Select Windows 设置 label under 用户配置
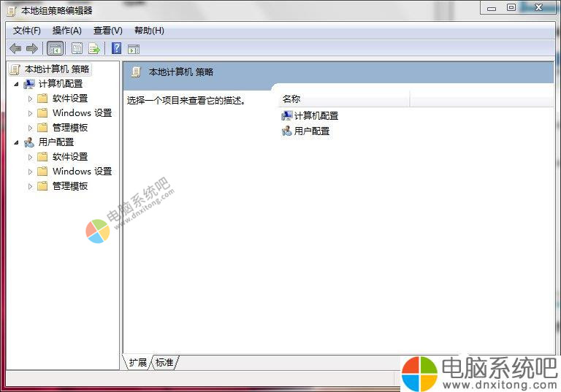Image resolution: width=561 pixels, height=392 pixels. click(83, 172)
